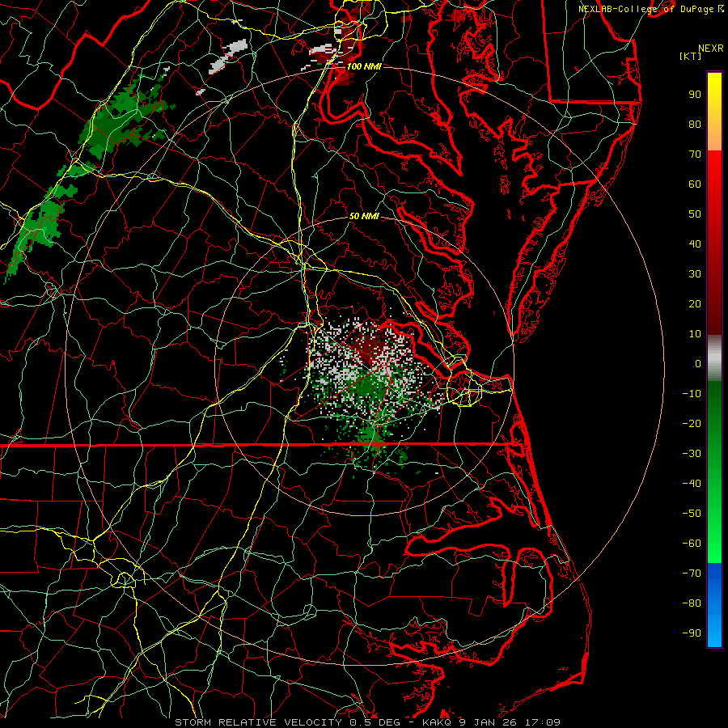
Task: Click the positive 70 knots scale label
Action: [695, 154]
